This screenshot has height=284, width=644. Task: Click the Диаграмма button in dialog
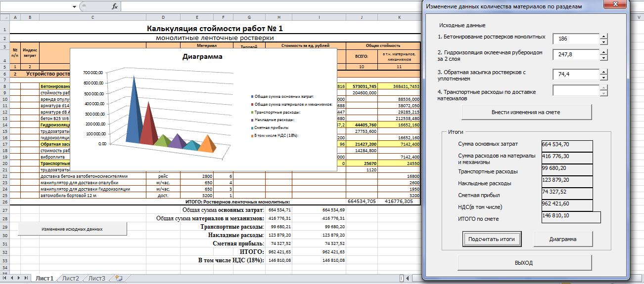[563, 239]
